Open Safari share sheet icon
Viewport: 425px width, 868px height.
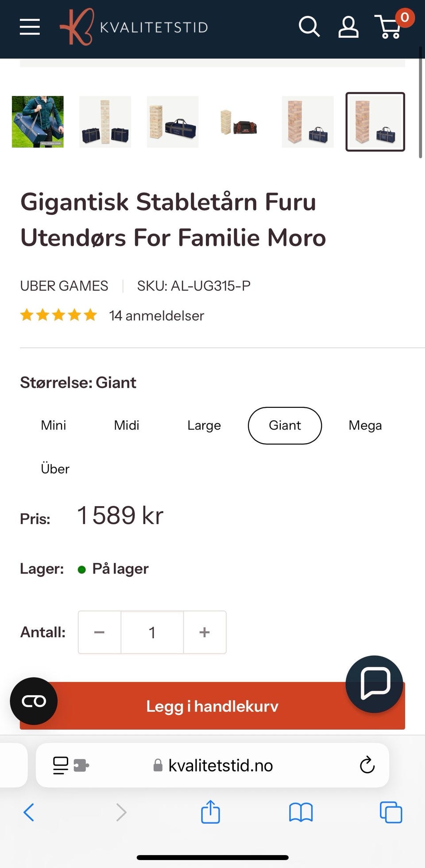coord(210,812)
